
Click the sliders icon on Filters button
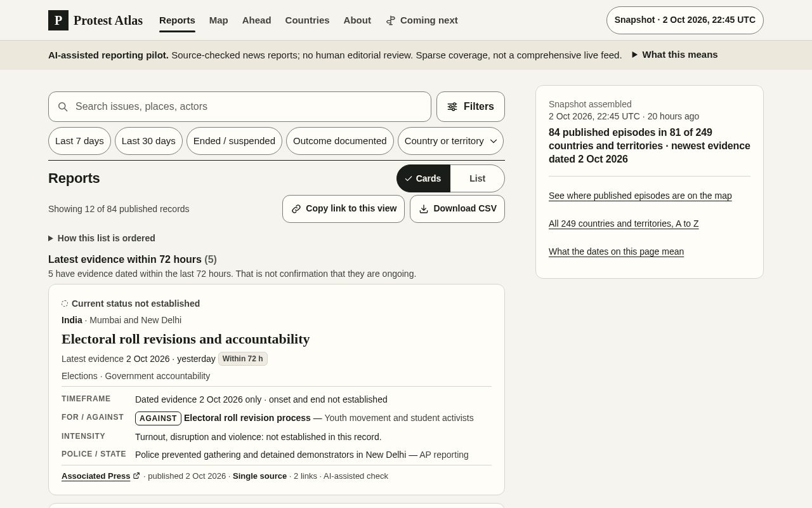tap(452, 107)
